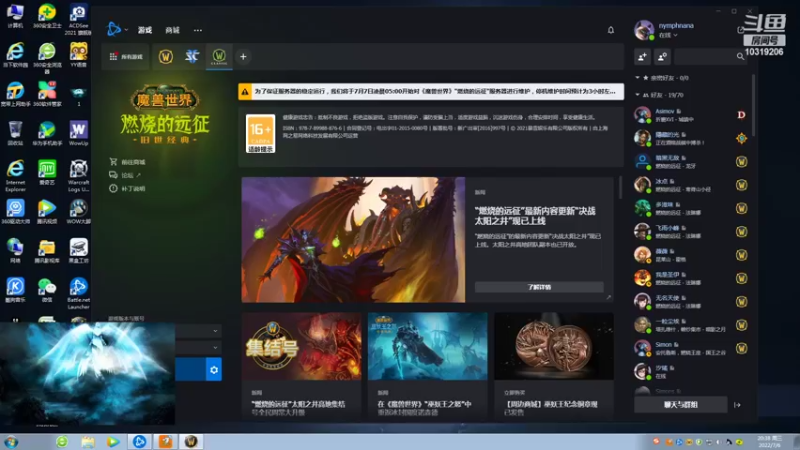The height and width of the screenshot is (450, 800).
Task: Open the iQIYI desktop shortcut
Action: pos(47,172)
